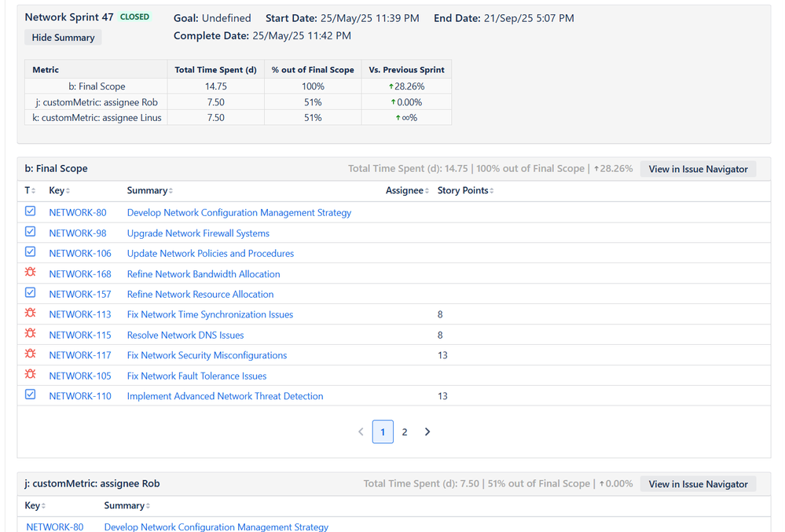Image resolution: width=785 pixels, height=532 pixels.
Task: Open Implement Advanced Network Threat Detection summary
Action: [x=225, y=396]
